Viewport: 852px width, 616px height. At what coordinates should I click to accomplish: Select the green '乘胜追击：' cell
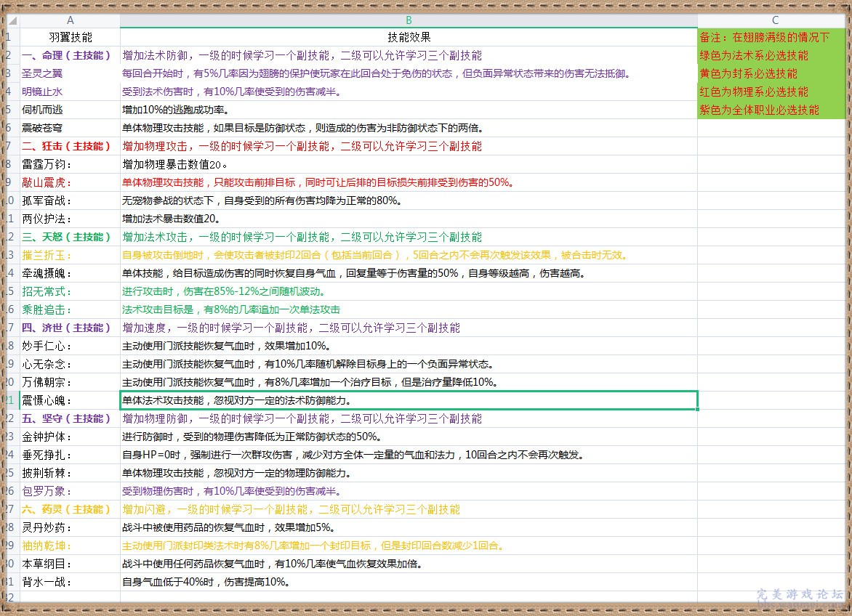tap(70, 310)
